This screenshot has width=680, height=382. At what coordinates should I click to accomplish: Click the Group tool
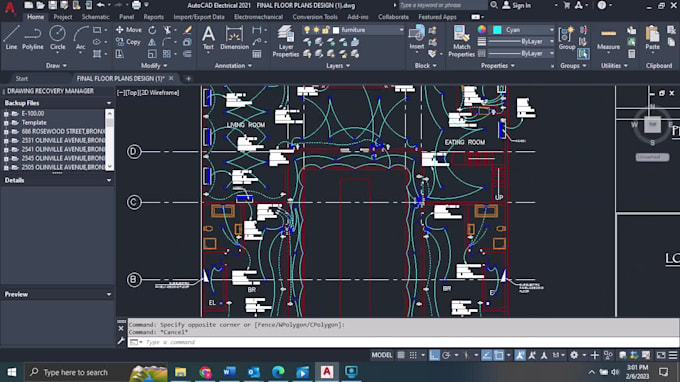pyautogui.click(x=566, y=38)
